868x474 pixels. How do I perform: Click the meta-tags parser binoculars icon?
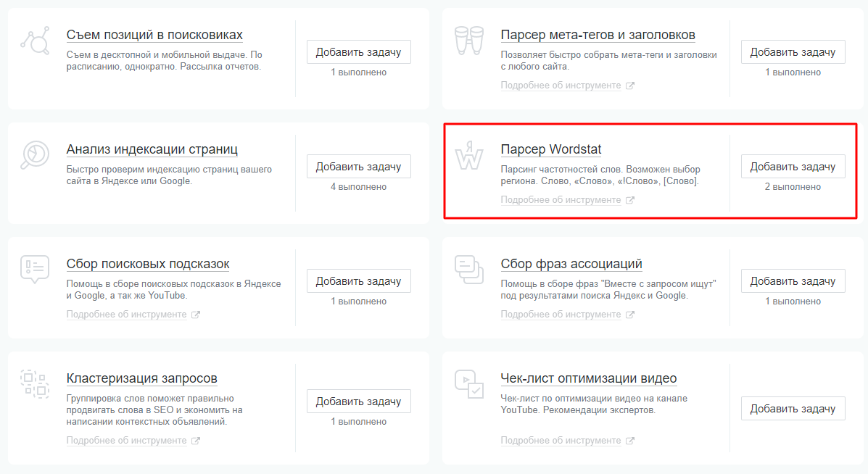click(x=469, y=41)
